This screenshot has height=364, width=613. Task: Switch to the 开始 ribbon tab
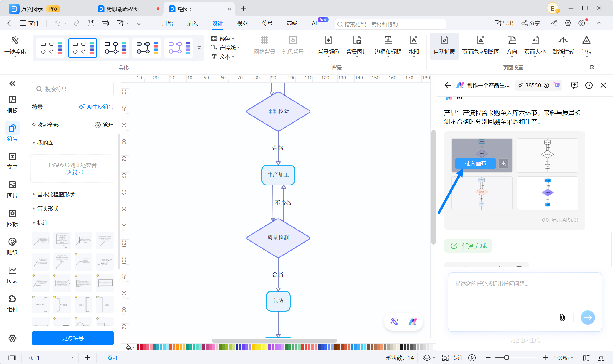point(168,23)
